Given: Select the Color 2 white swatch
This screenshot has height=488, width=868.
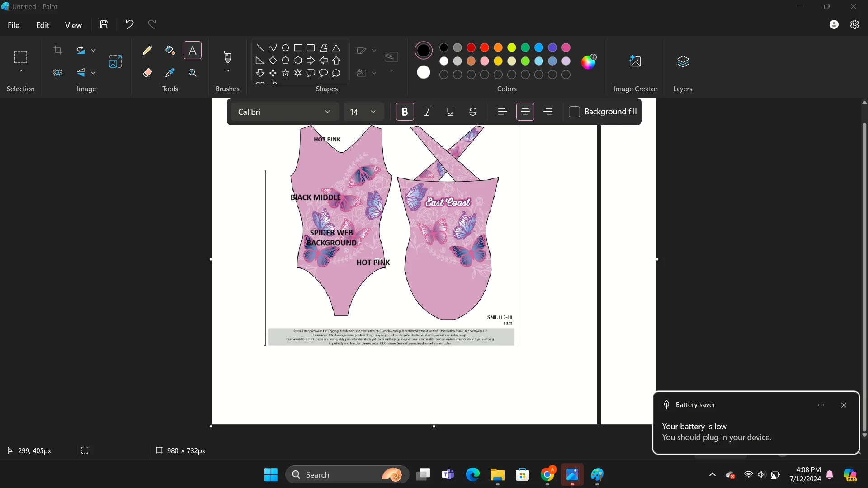Looking at the screenshot, I should [x=424, y=72].
